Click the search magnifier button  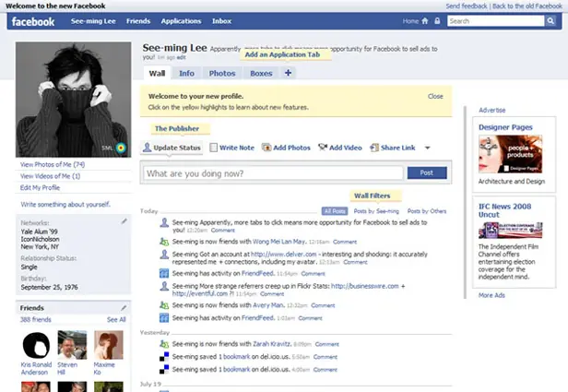point(550,21)
